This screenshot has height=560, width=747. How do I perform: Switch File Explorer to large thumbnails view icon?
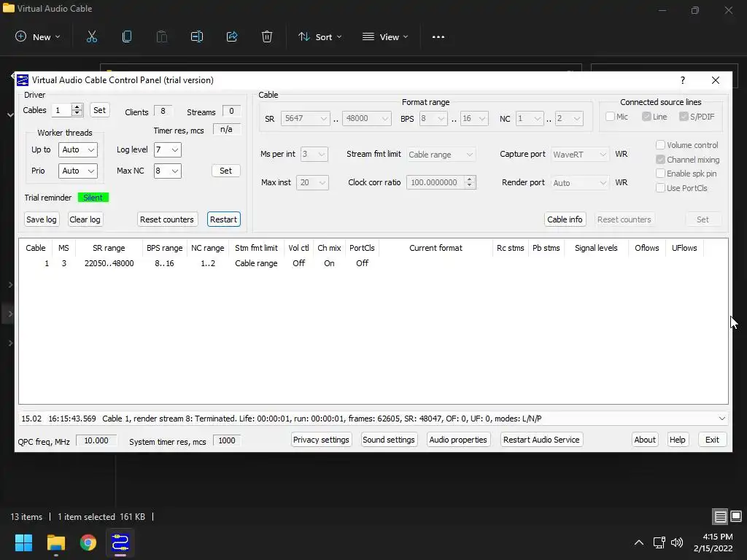[x=736, y=516]
